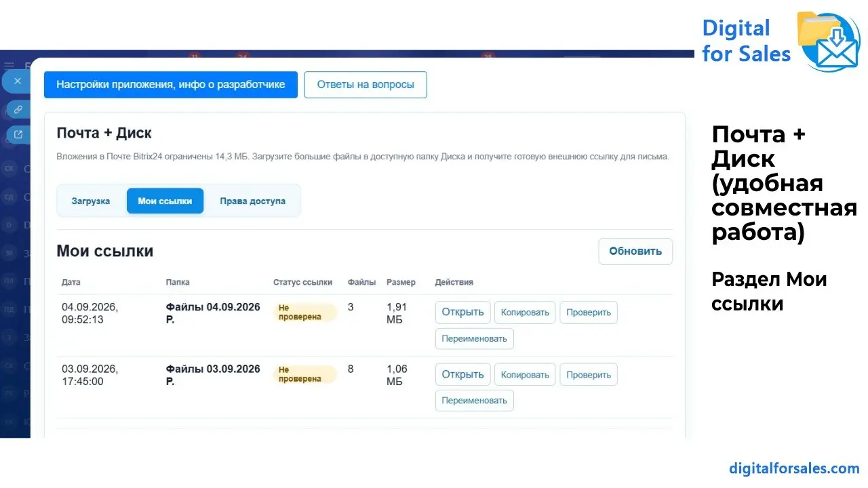The image size is (868, 488).
Task: Click folder name Файлы 04.09.2026 Р.
Action: (213, 313)
